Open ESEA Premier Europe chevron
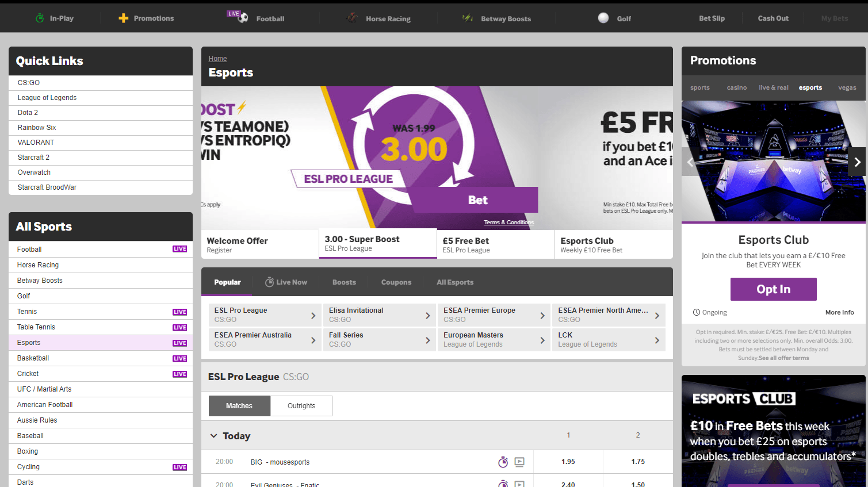The width and height of the screenshot is (868, 487). coord(542,316)
